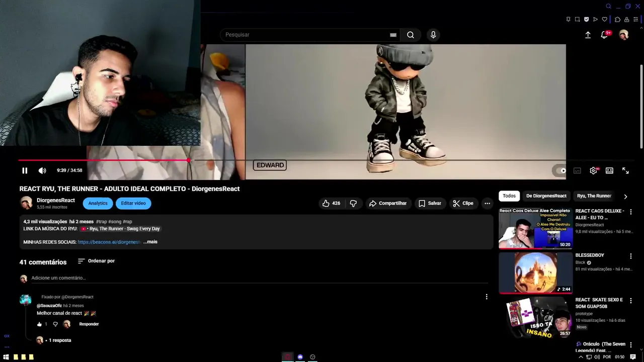Open the Windows Start menu

(x=6, y=357)
